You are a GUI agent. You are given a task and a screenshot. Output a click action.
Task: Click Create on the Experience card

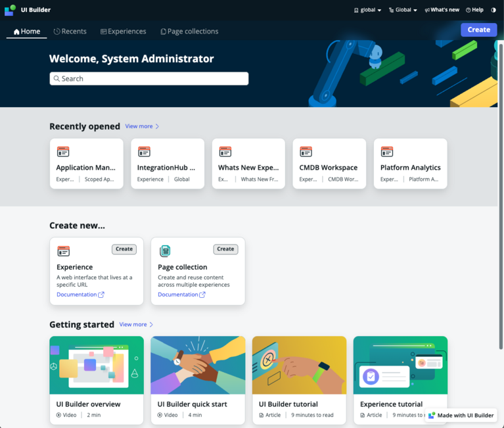124,249
